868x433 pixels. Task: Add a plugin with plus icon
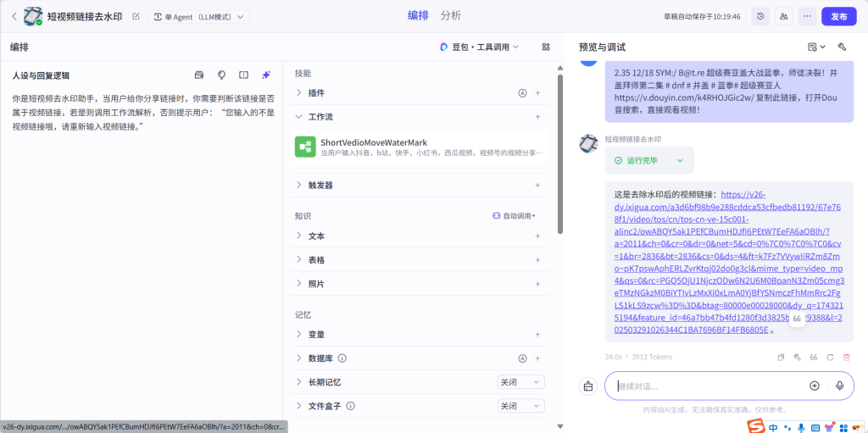point(537,93)
